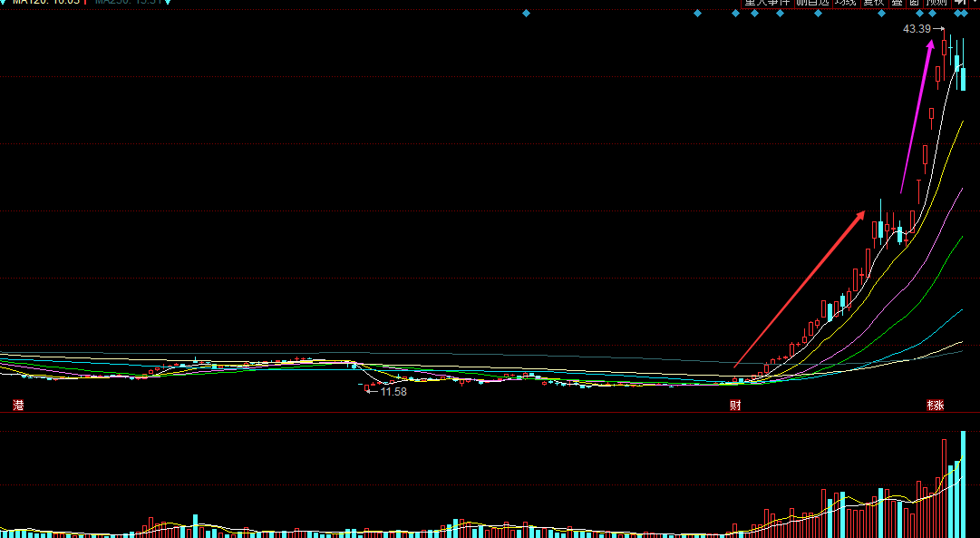This screenshot has height=538, width=980.
Task: Click the 图 chart button
Action: tap(915, 3)
